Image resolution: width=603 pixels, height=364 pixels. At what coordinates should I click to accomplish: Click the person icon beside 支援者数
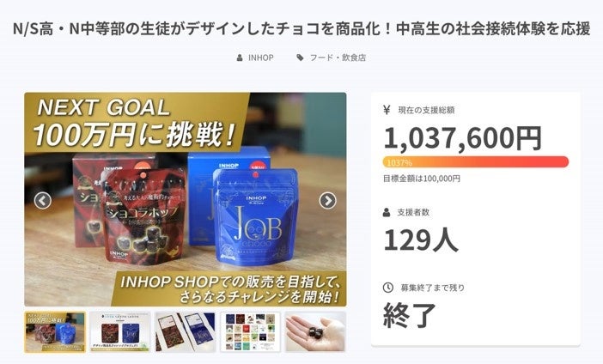pos(387,212)
